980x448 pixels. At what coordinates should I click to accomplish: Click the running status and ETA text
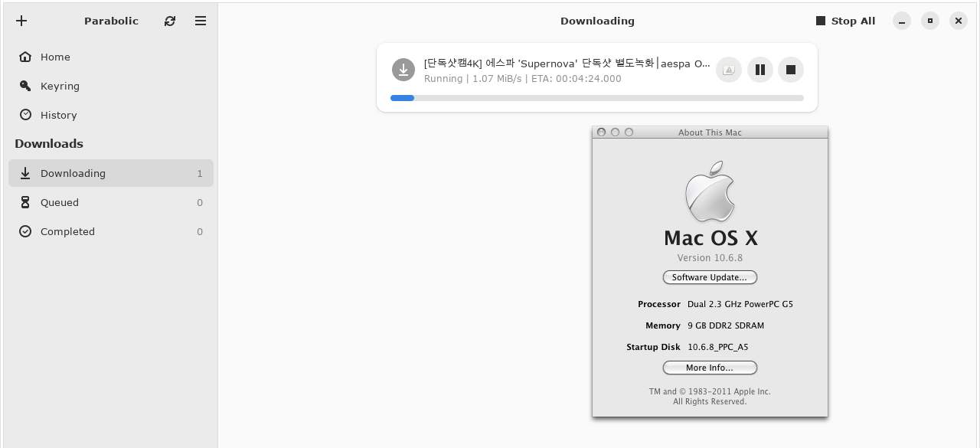point(523,78)
